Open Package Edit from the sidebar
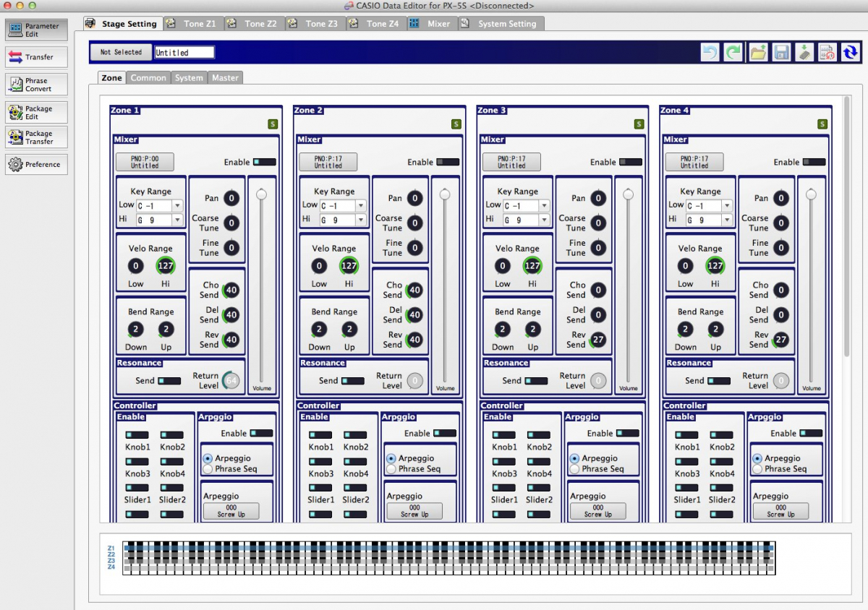Image resolution: width=868 pixels, height=610 pixels. (x=36, y=112)
